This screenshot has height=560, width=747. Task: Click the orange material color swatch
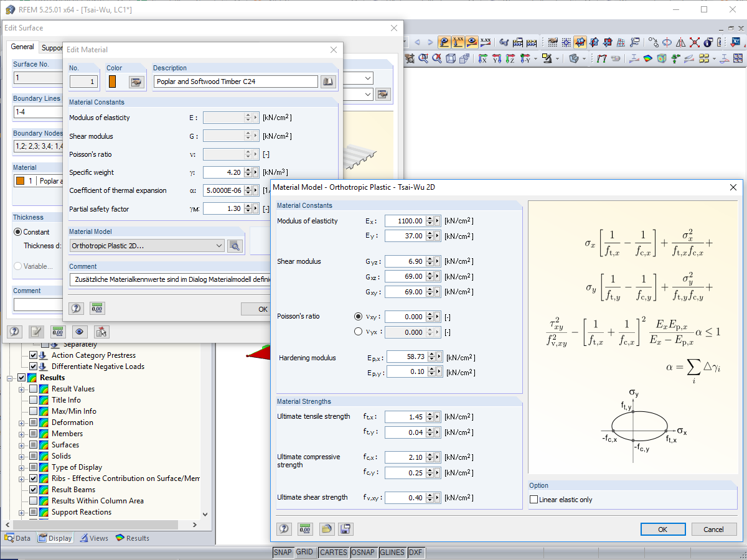(x=113, y=82)
